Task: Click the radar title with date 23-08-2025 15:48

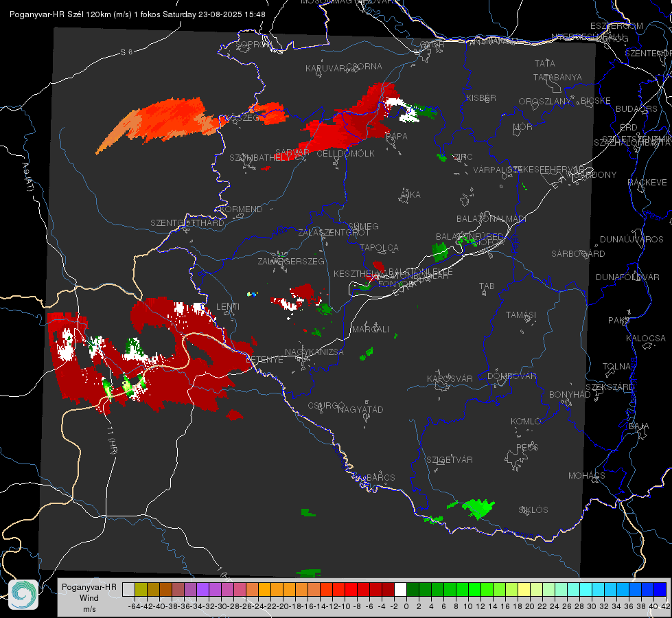Action: 137,14
